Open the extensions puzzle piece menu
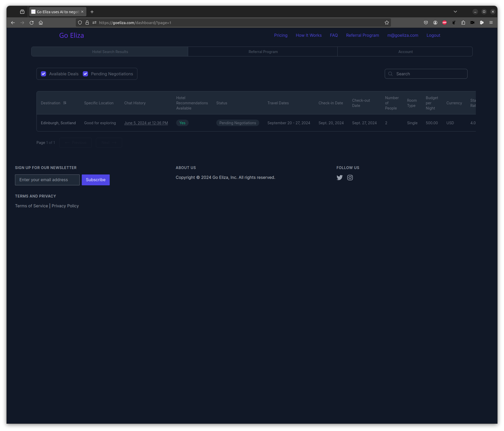 pos(463,23)
